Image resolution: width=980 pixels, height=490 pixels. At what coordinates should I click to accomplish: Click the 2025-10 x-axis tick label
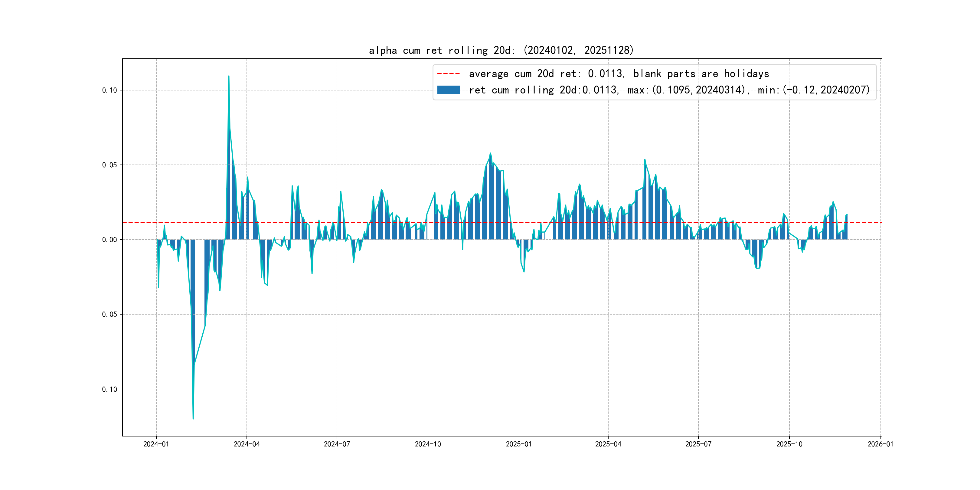(x=789, y=444)
